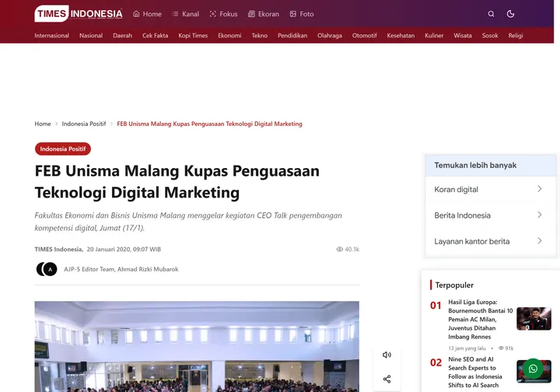560x392 pixels.
Task: Toggle dark mode moon icon
Action: [510, 14]
